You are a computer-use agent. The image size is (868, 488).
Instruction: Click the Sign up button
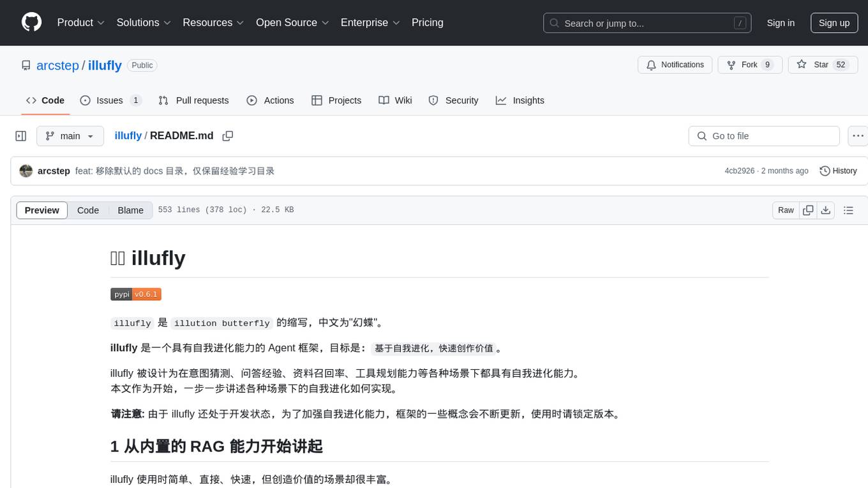(x=834, y=23)
